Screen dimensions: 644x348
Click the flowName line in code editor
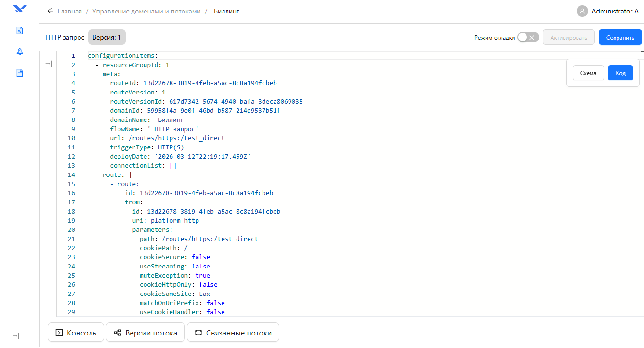click(x=154, y=129)
